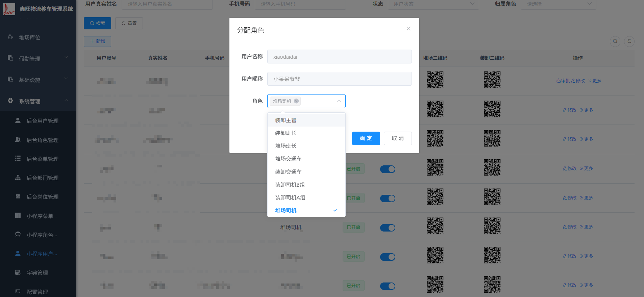Click 审批 link in first table row
Image resolution: width=644 pixels, height=297 pixels.
(563, 81)
